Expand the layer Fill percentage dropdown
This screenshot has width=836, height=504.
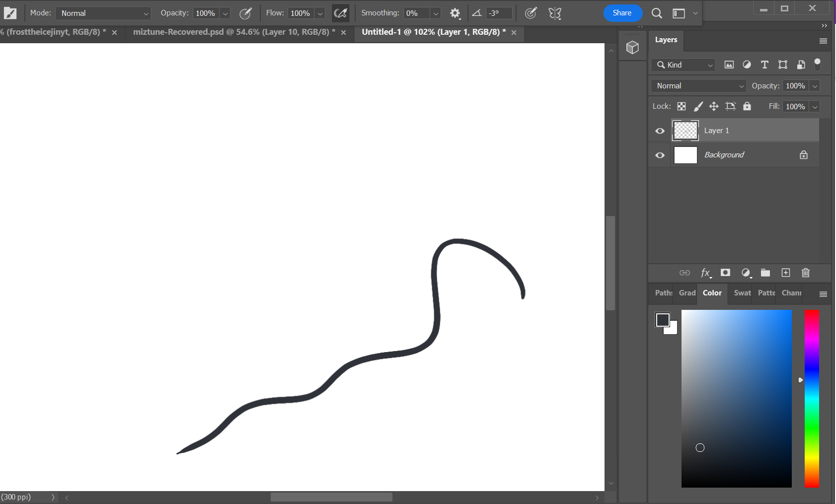(x=815, y=106)
